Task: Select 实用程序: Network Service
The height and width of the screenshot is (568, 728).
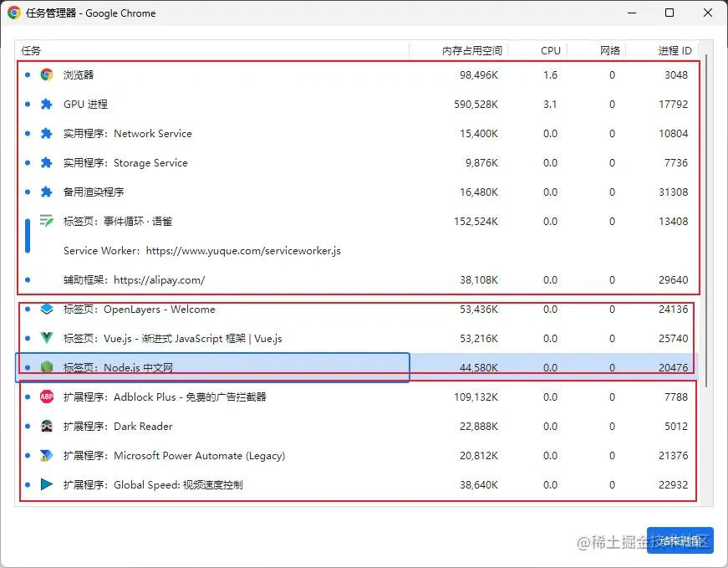Action: pyautogui.click(x=128, y=133)
